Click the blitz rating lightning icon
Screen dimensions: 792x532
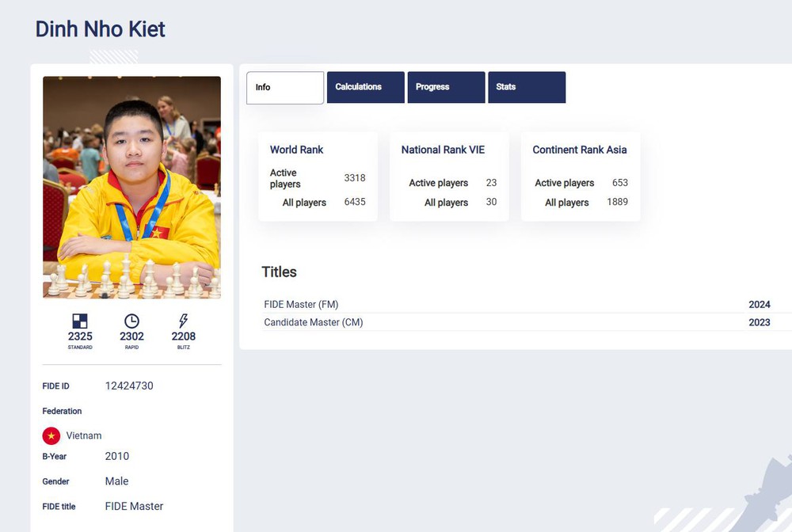point(184,321)
